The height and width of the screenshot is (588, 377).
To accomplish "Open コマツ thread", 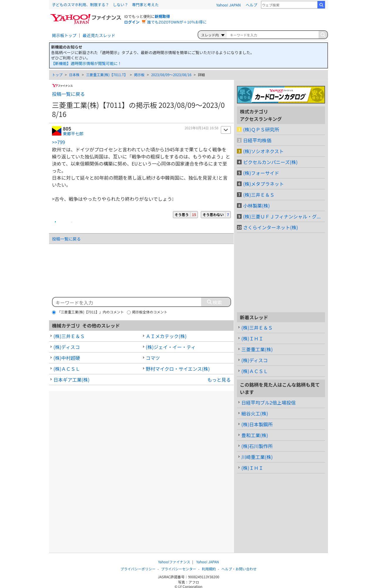I will coord(153,358).
